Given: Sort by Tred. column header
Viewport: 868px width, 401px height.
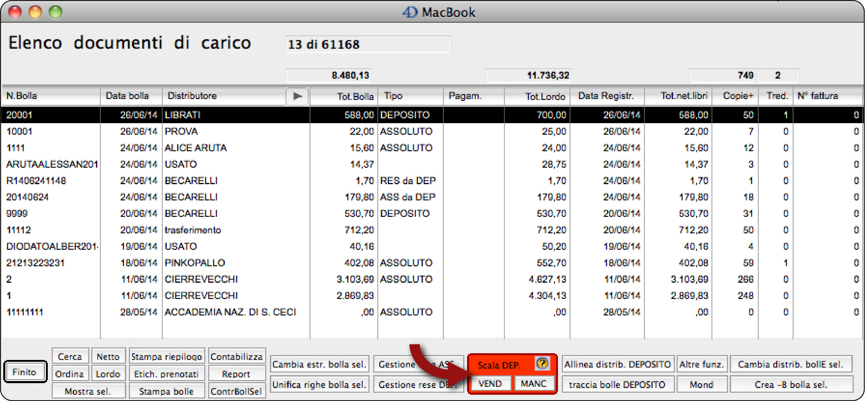Looking at the screenshot, I should [776, 96].
